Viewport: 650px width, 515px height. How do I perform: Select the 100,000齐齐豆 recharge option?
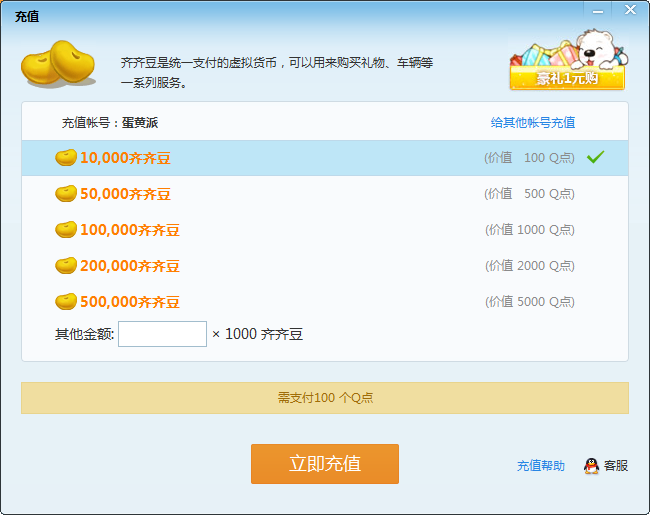[325, 230]
